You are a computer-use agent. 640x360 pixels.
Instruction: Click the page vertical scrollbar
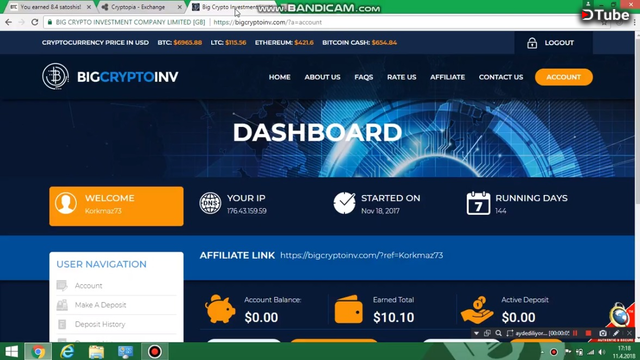point(637,186)
